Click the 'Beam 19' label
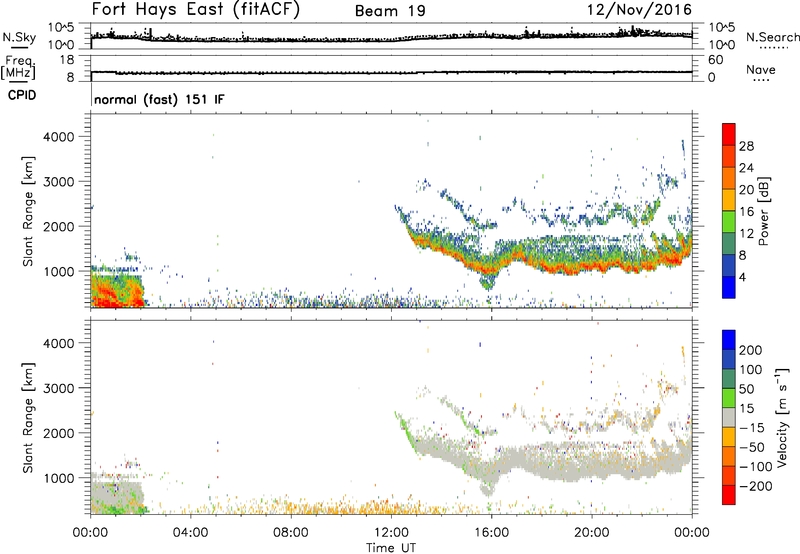Viewport: 800px width, 554px height. (x=390, y=11)
